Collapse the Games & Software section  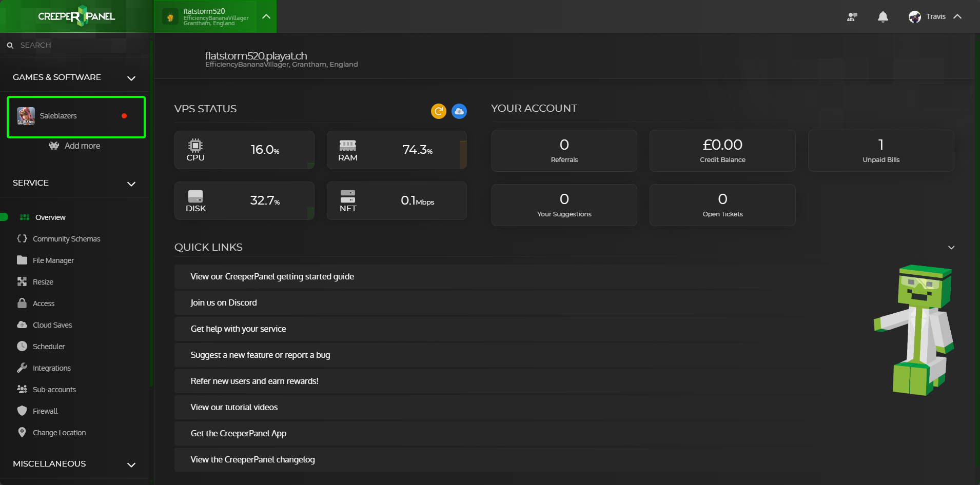point(131,78)
